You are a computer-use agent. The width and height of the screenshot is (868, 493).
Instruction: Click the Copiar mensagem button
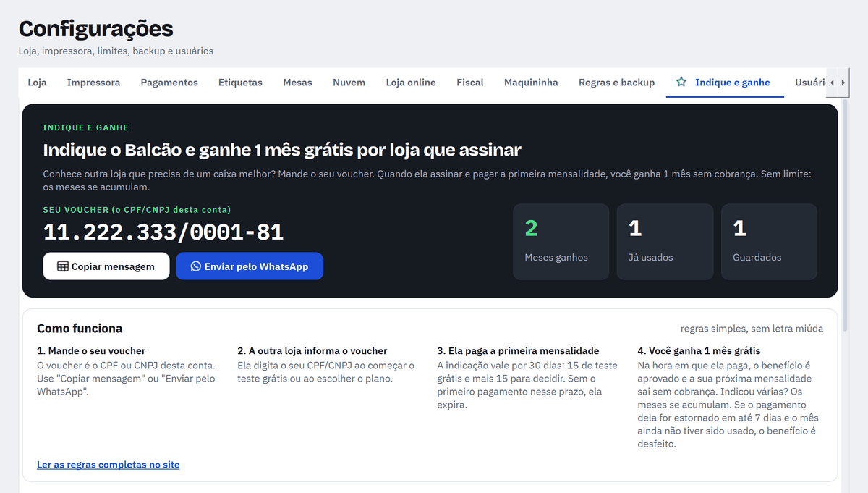pos(106,266)
